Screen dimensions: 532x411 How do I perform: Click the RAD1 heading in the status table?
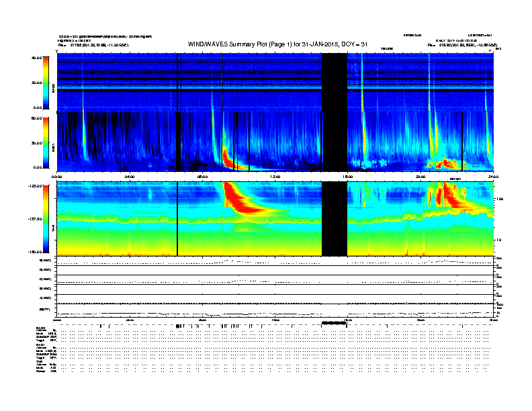(40, 345)
